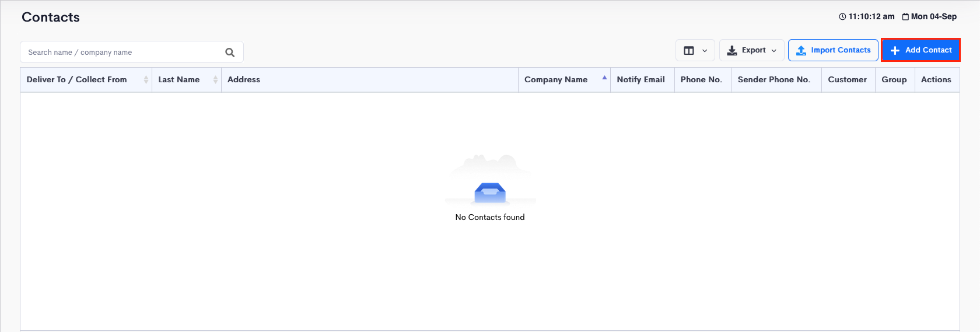Click the Sender Phone No. header
Image resolution: width=980 pixels, height=332 pixels.
tap(776, 80)
